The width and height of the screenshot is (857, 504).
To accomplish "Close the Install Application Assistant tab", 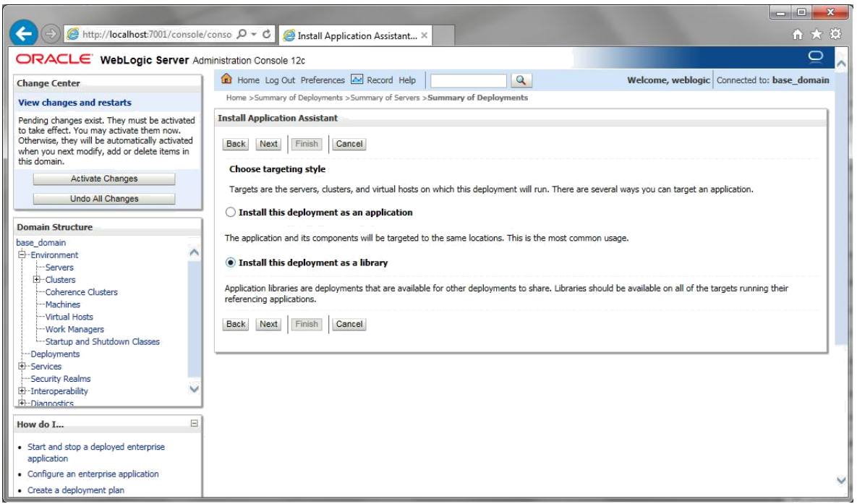I will (424, 35).
